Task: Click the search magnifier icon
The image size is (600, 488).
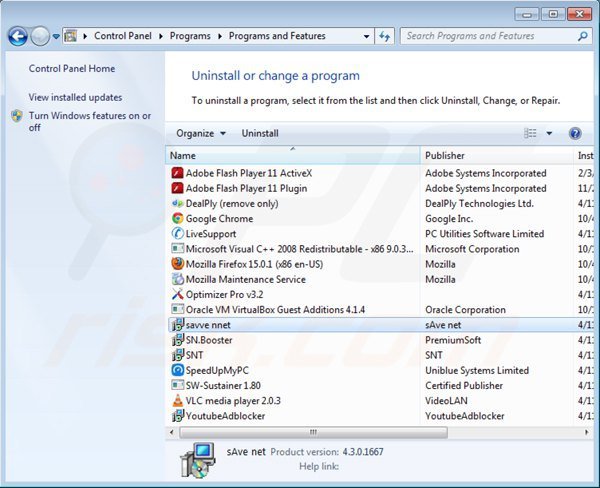Action: [x=582, y=36]
